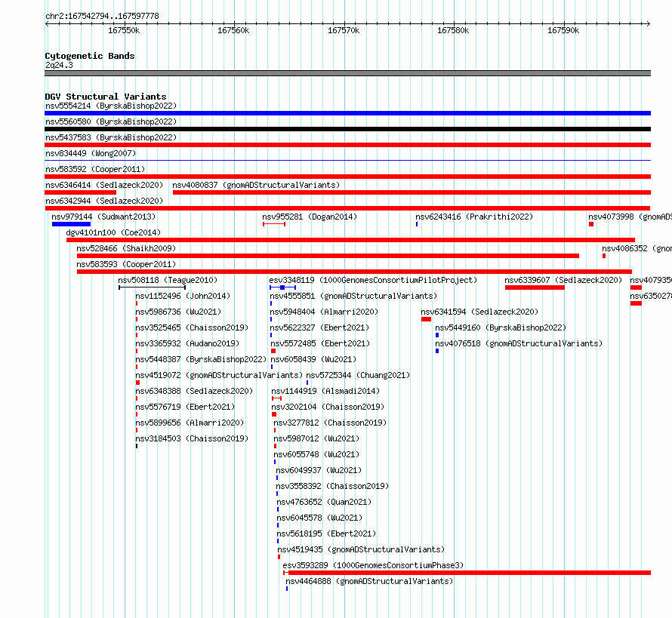Click the 2q24.3 cytogenetic band label
This screenshot has height=618, width=672.
[x=59, y=65]
